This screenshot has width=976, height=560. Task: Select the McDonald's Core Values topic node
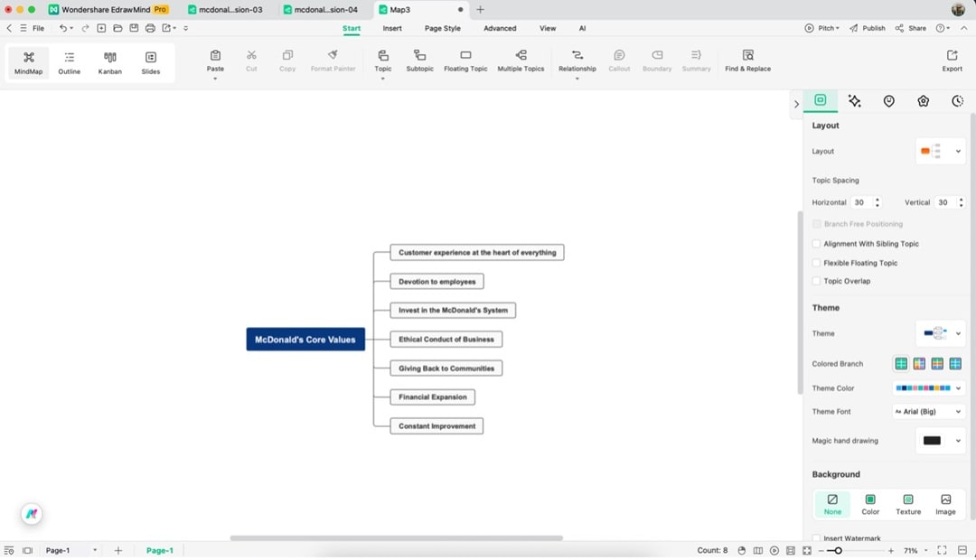point(305,339)
